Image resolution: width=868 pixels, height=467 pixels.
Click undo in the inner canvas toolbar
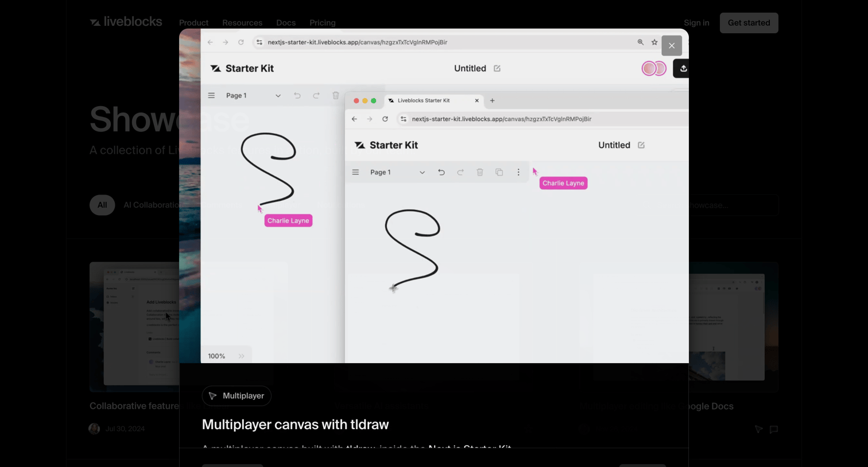441,172
